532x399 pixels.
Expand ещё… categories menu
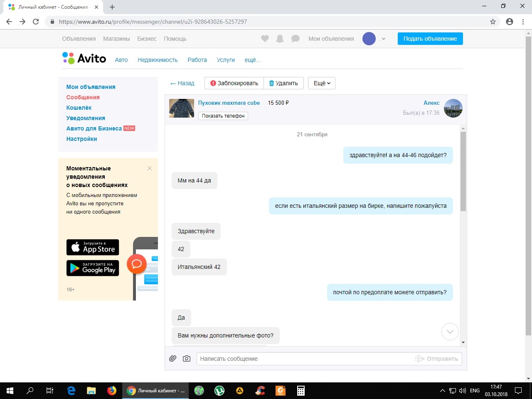point(253,60)
